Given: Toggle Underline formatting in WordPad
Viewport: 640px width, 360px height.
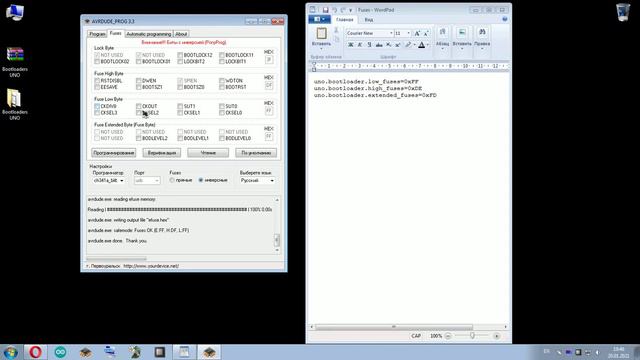Looking at the screenshot, I should point(369,45).
